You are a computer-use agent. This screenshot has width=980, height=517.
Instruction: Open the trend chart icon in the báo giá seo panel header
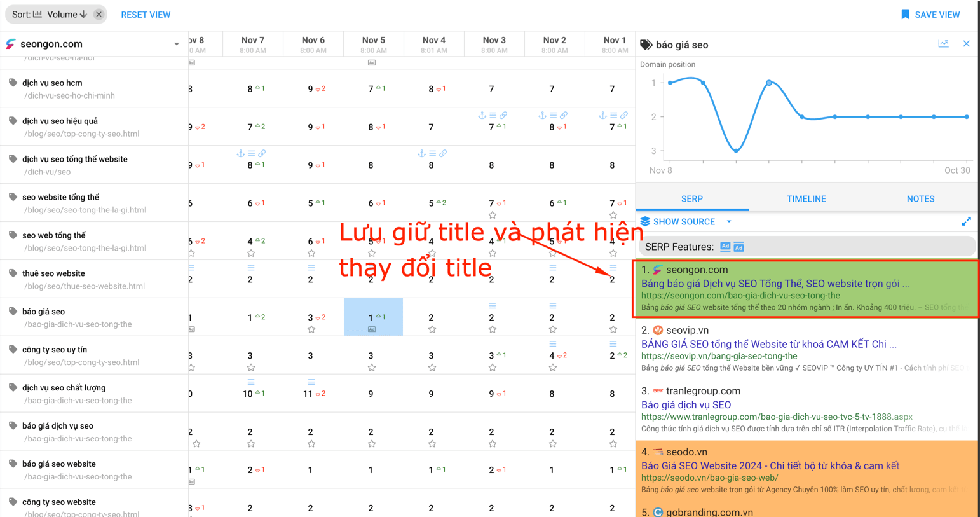pos(943,44)
